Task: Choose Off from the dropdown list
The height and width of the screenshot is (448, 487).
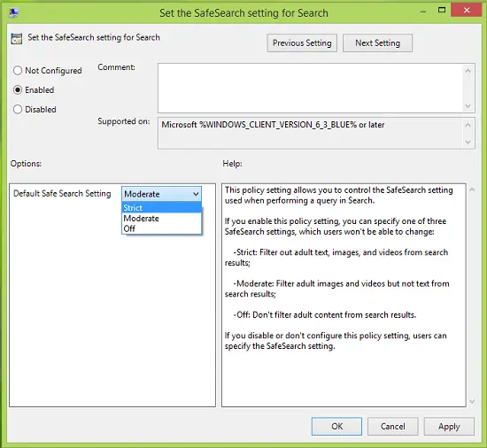Action: tap(161, 228)
